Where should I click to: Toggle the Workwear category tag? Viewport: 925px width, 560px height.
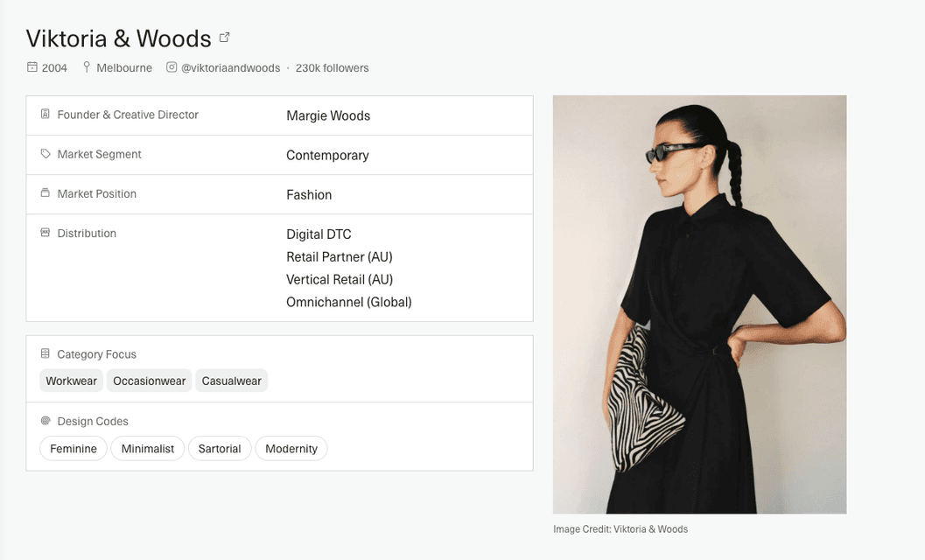[71, 381]
